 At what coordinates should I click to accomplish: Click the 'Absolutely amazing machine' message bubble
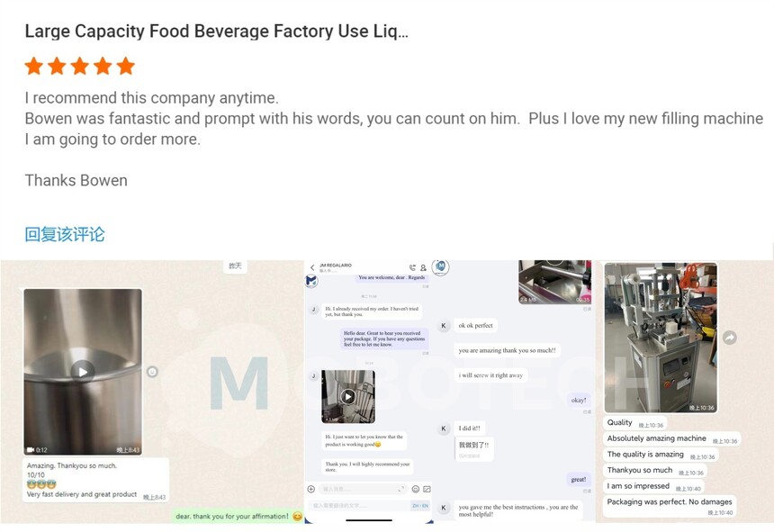click(x=657, y=438)
